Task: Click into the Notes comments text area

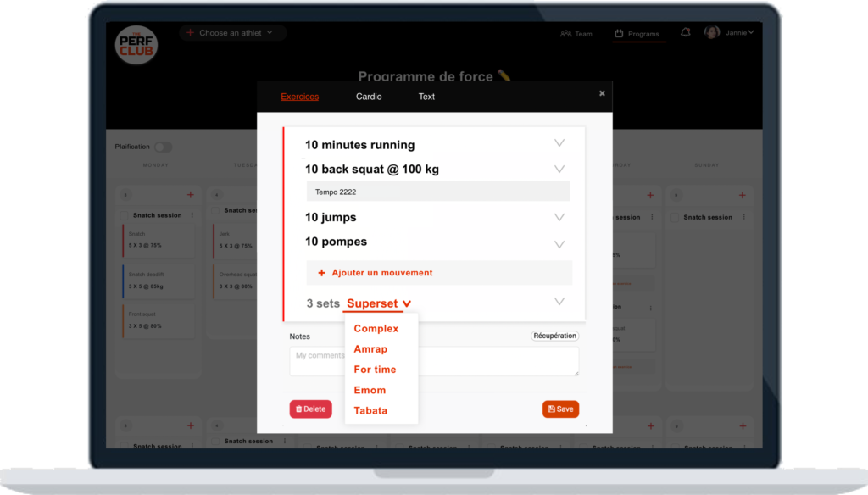Action: coord(434,361)
